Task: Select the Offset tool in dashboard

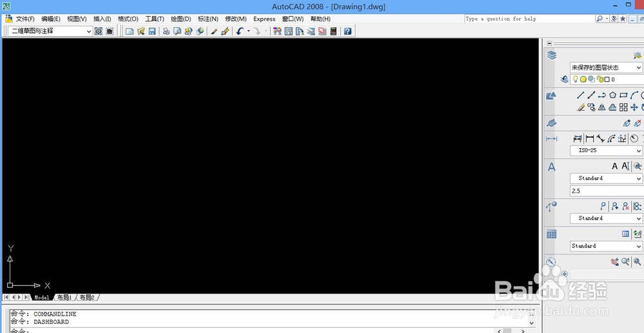Action: (613, 108)
